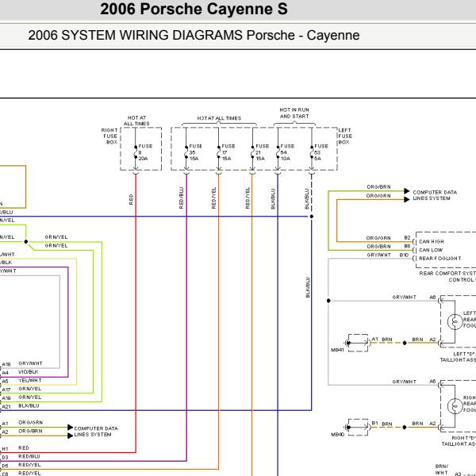This screenshot has width=476, height=476.
Task: Select the "H1 RED" connector row
Action: click(16, 448)
